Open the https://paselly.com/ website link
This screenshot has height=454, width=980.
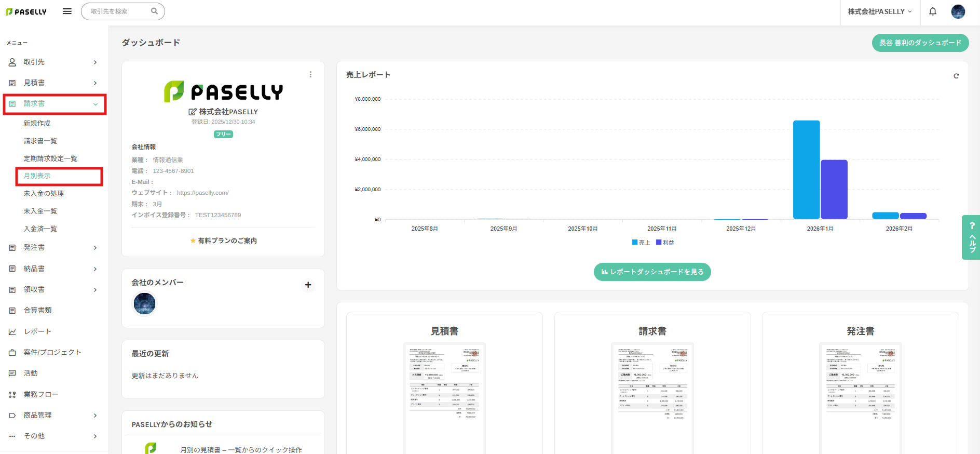[203, 193]
